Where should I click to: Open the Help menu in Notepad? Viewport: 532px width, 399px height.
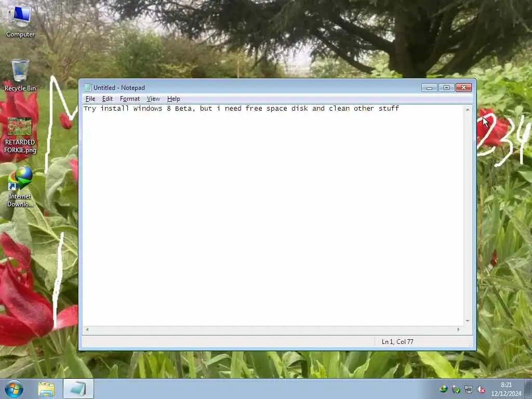(174, 99)
